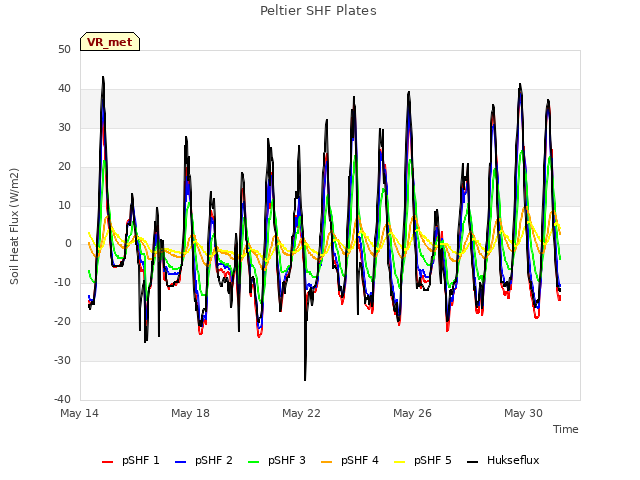Click the 50 y-axis tick label
640x480 pixels.
click(64, 49)
